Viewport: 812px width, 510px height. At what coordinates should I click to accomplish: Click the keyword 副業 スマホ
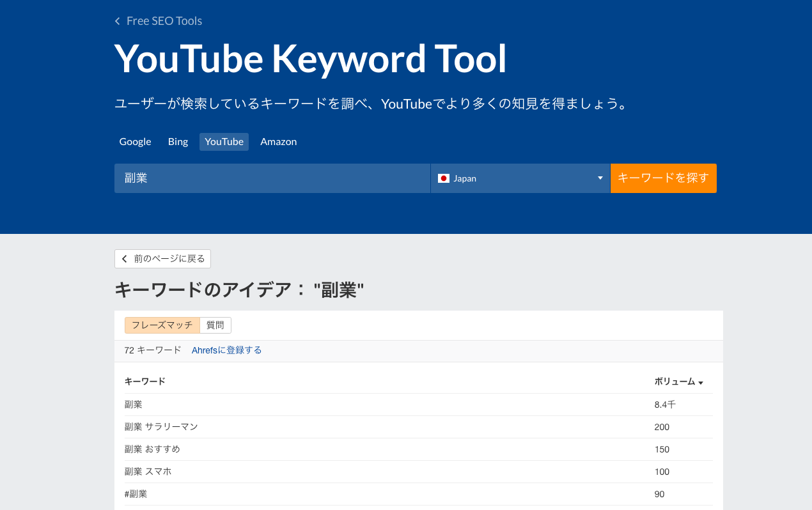(x=148, y=472)
